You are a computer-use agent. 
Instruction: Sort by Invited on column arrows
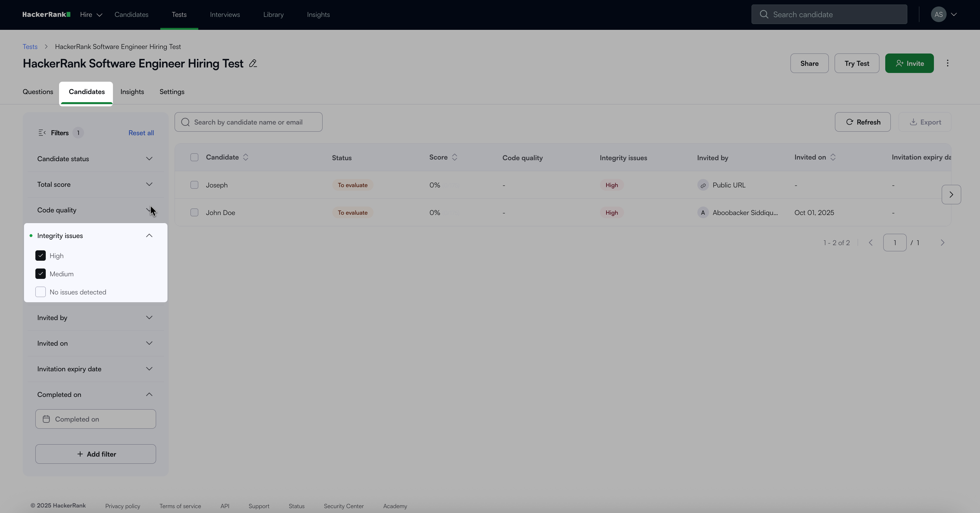tap(833, 158)
